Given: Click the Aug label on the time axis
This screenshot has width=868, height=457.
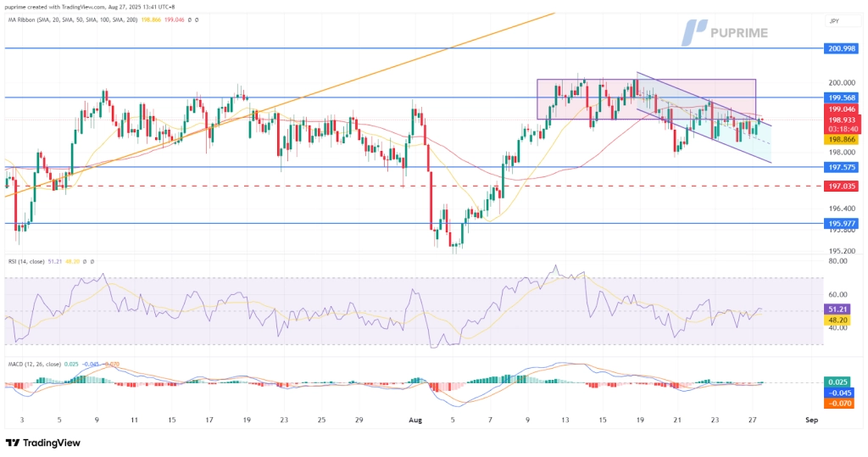Looking at the screenshot, I should pos(415,419).
